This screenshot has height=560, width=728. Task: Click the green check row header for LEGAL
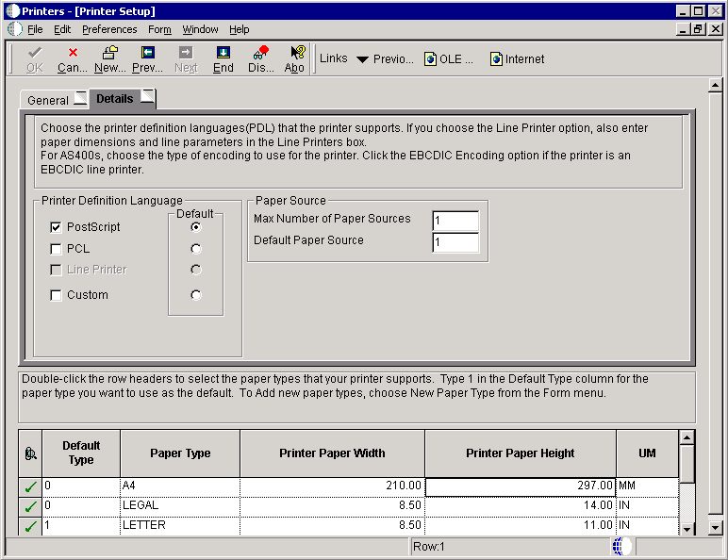[x=30, y=506]
